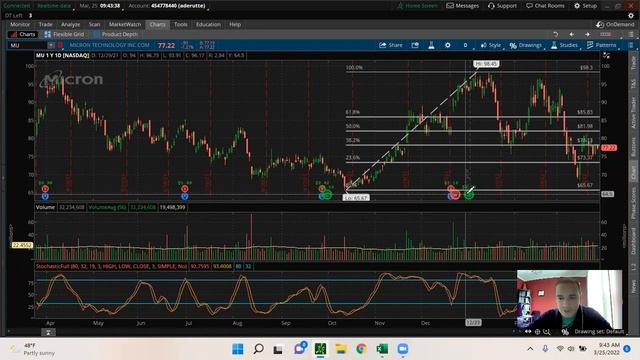Viewport: 640px width, 360px height.
Task: Select the Flexible Grid sub-tab
Action: (64, 34)
